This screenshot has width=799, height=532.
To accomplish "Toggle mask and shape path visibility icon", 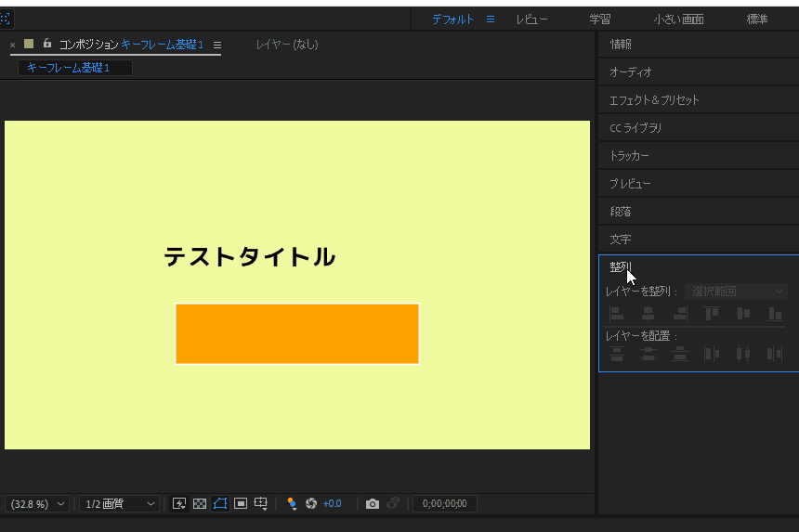I will (x=220, y=503).
